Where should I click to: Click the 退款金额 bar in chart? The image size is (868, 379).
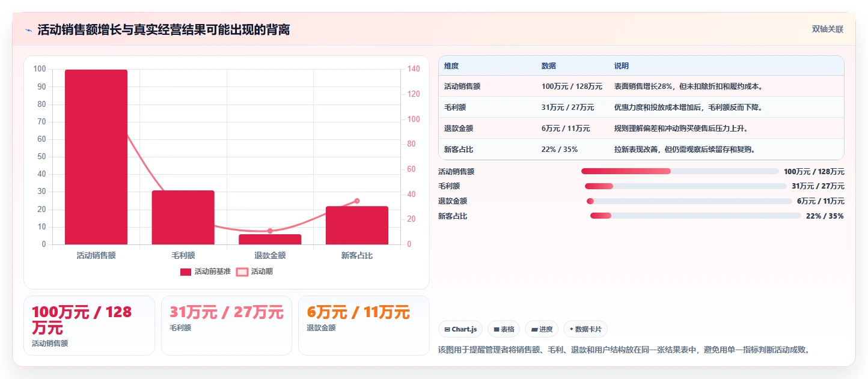point(270,239)
